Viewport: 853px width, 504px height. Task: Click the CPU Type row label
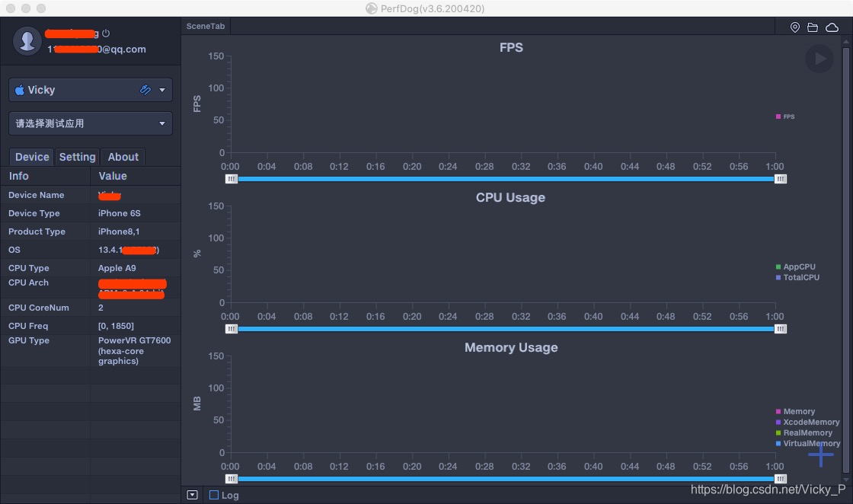click(x=28, y=268)
